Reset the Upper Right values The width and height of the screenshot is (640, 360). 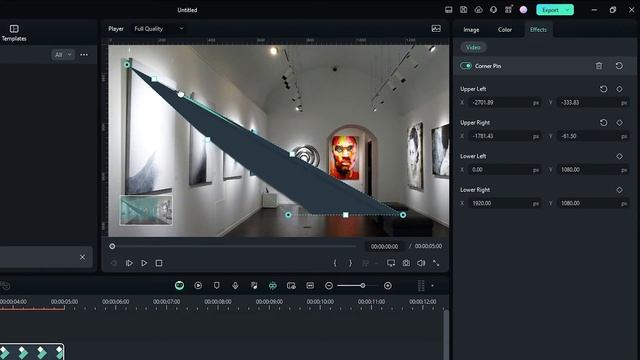tap(604, 122)
